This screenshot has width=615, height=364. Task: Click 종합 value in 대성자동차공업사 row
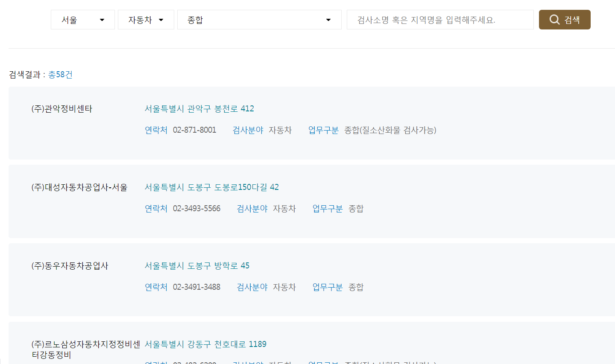click(x=356, y=209)
